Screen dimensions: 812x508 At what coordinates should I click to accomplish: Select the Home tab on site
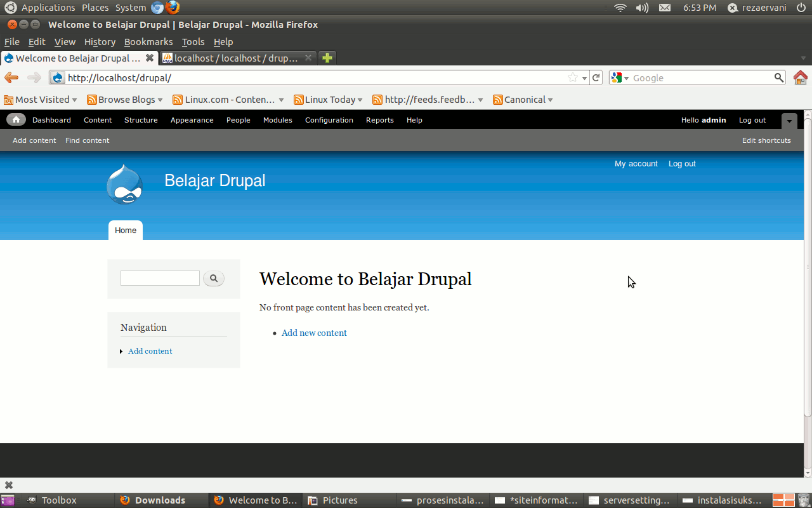[x=126, y=231]
